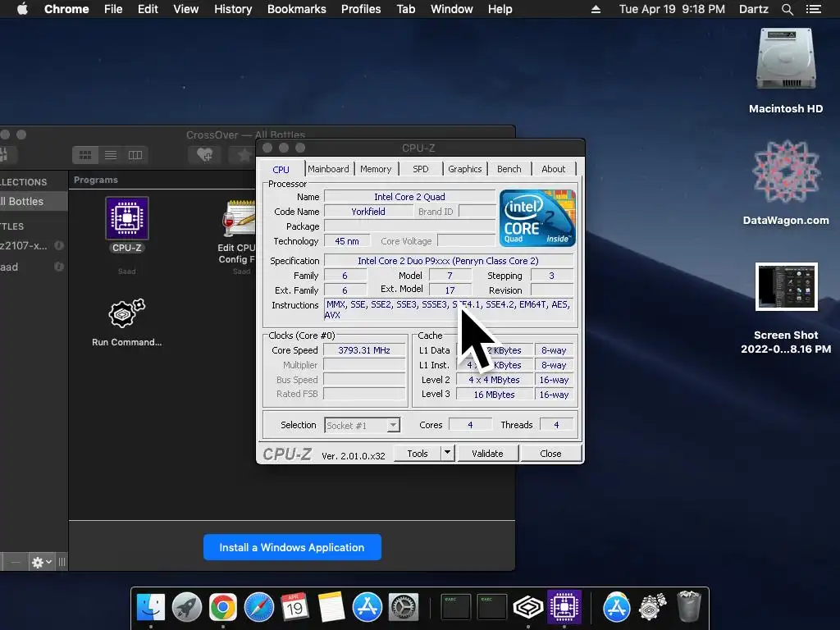This screenshot has height=630, width=840.
Task: Switch to the Memory tab
Action: [376, 169]
